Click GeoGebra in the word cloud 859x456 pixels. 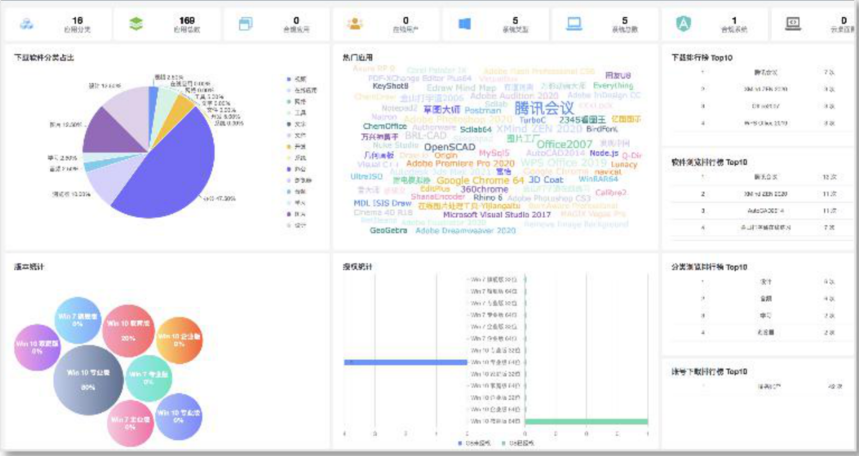point(388,231)
